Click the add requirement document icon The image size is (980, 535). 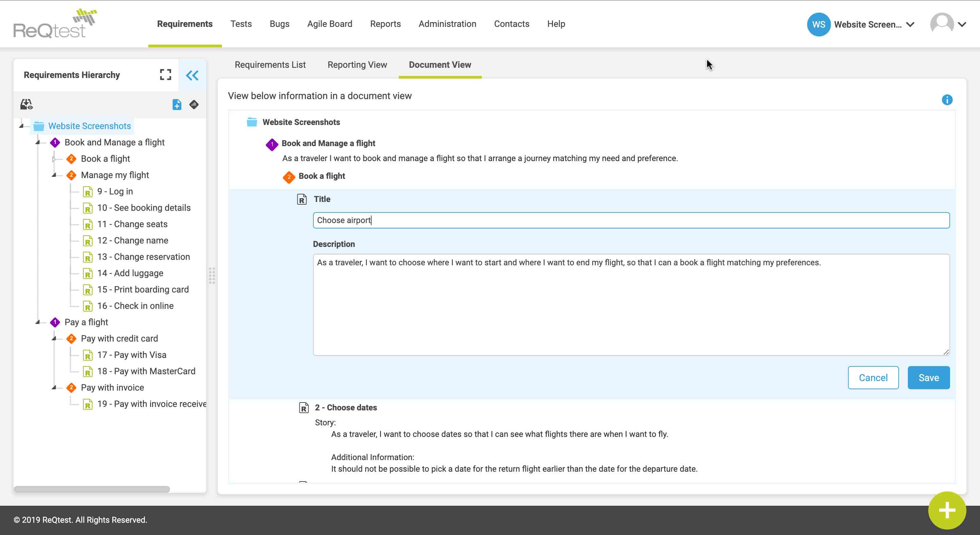177,104
